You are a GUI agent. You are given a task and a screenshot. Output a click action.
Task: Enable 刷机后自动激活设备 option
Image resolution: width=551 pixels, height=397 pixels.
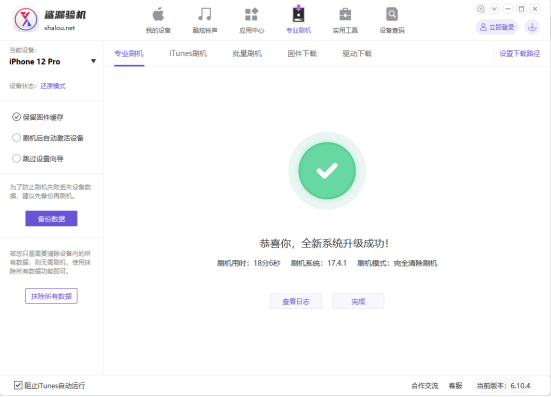[x=48, y=138]
